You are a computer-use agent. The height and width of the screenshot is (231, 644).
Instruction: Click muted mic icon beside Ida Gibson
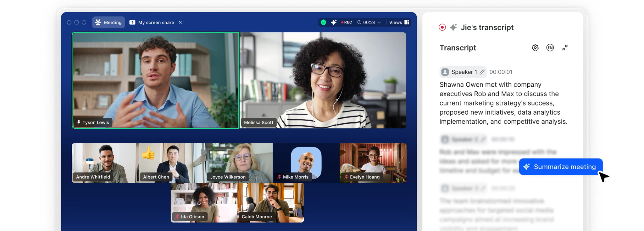[x=177, y=217]
